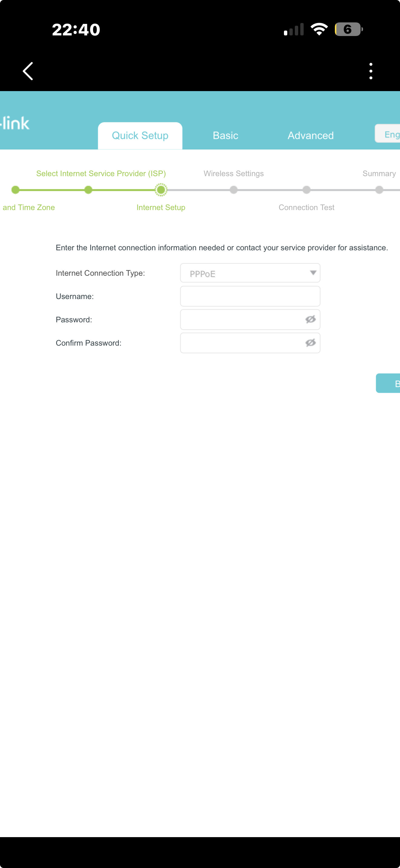
Task: Tap the back arrow icon
Action: pyautogui.click(x=28, y=71)
